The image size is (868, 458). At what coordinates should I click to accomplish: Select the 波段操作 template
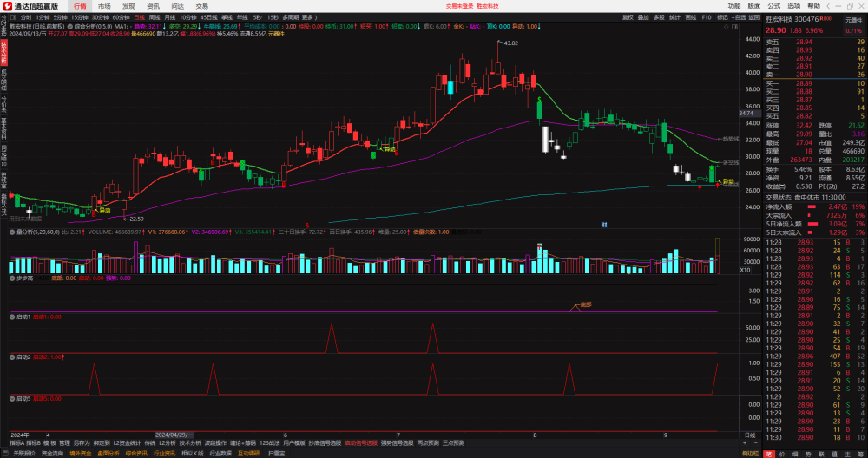216,443
